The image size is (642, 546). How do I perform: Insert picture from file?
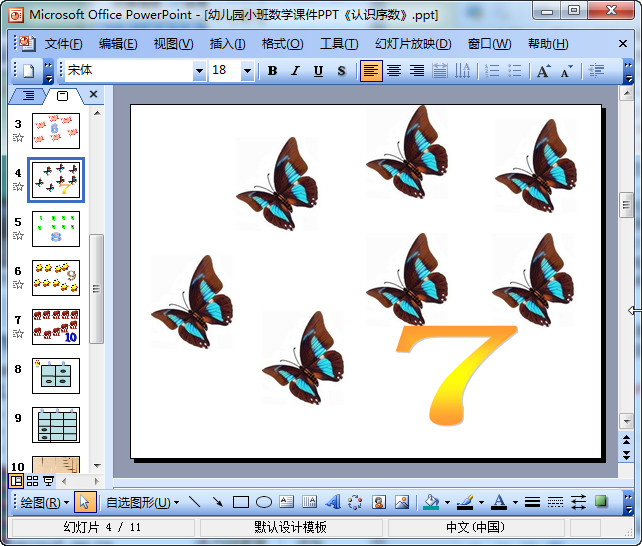402,502
